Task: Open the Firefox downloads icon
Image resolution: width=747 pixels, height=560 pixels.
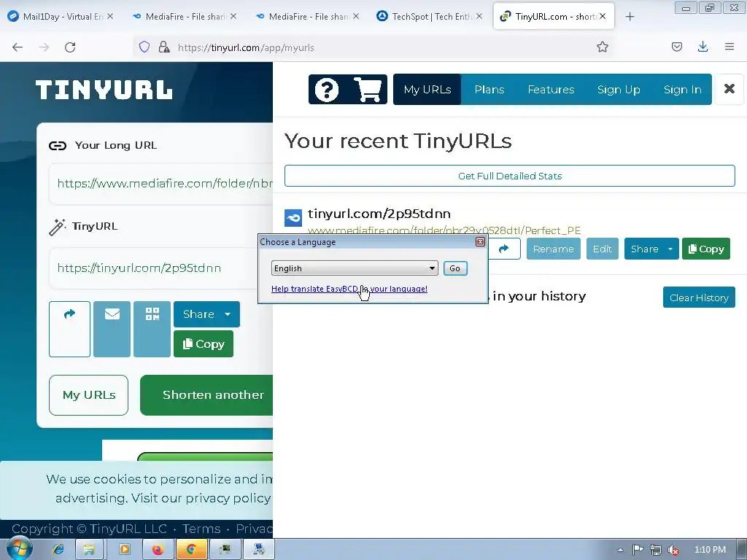Action: (x=703, y=47)
